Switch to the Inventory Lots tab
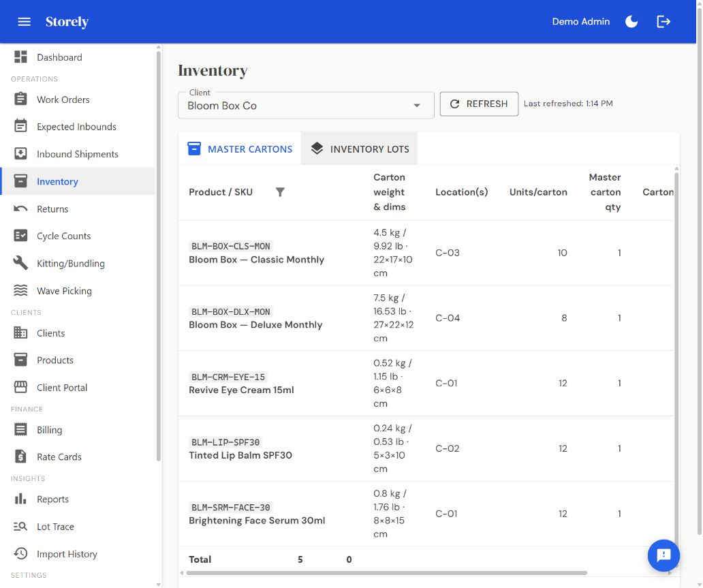The width and height of the screenshot is (703, 588). [360, 149]
